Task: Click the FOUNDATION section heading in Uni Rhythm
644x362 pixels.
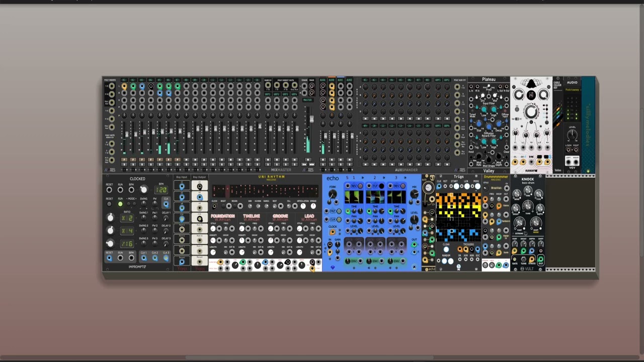Action: tap(223, 216)
